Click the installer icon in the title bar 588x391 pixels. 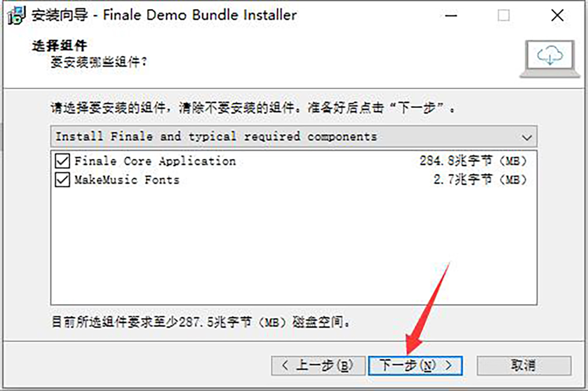(16, 15)
